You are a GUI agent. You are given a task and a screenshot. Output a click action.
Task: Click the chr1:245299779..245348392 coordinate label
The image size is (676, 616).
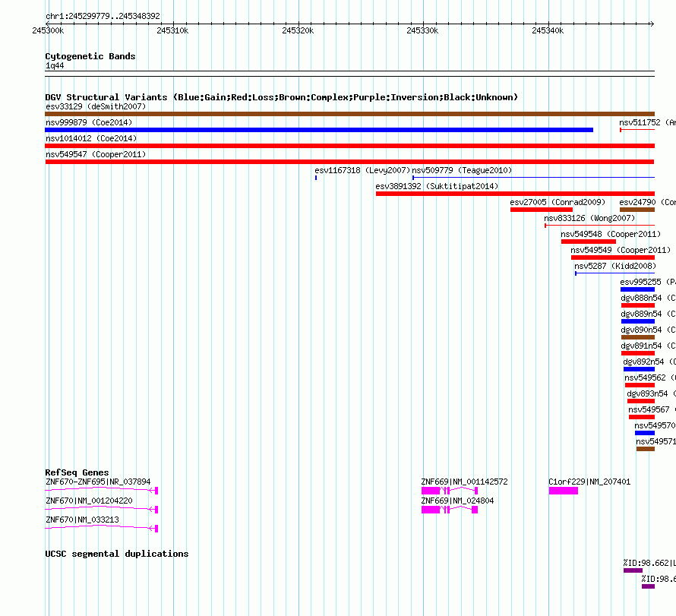103,16
